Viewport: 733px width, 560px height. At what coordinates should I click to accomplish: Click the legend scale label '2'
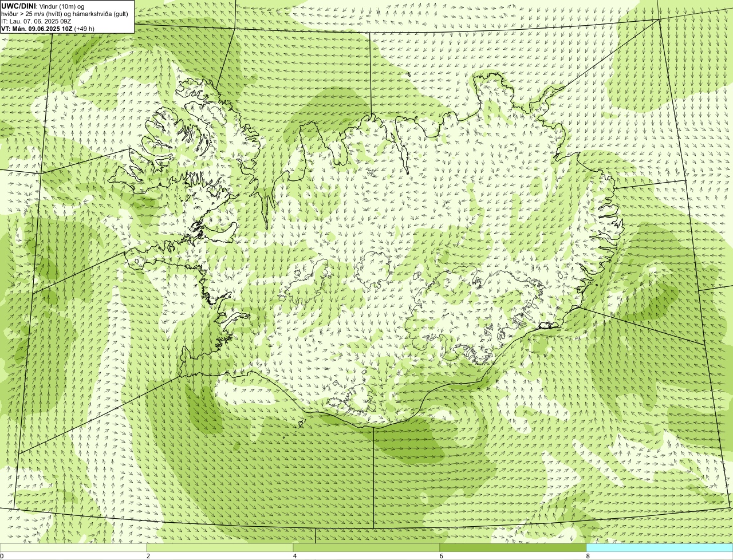[x=148, y=556]
